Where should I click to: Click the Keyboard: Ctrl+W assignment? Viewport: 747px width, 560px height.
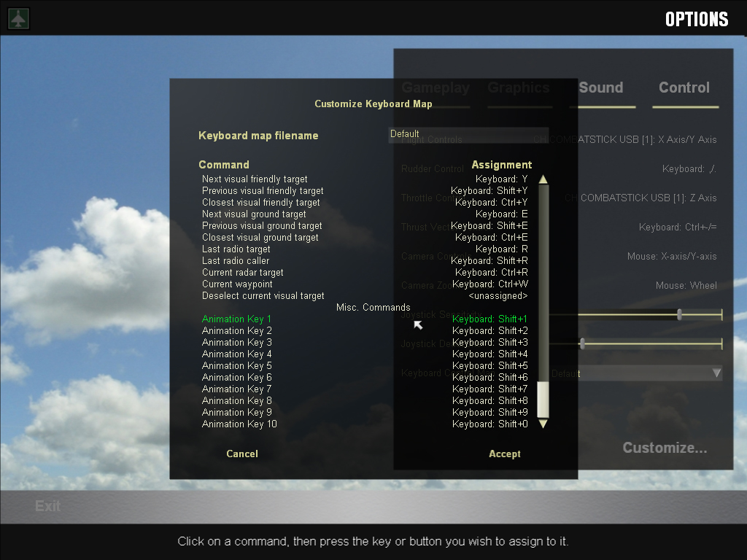point(490,284)
